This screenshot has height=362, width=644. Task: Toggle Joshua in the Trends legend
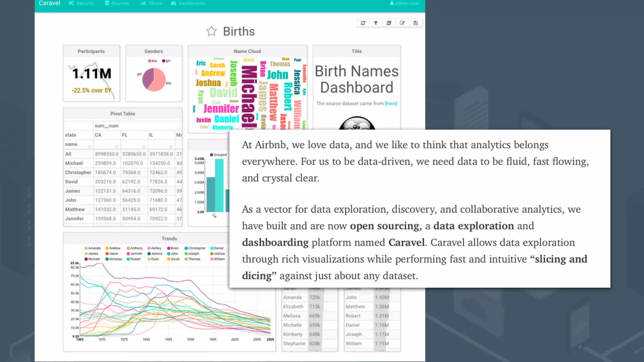pyautogui.click(x=218, y=254)
